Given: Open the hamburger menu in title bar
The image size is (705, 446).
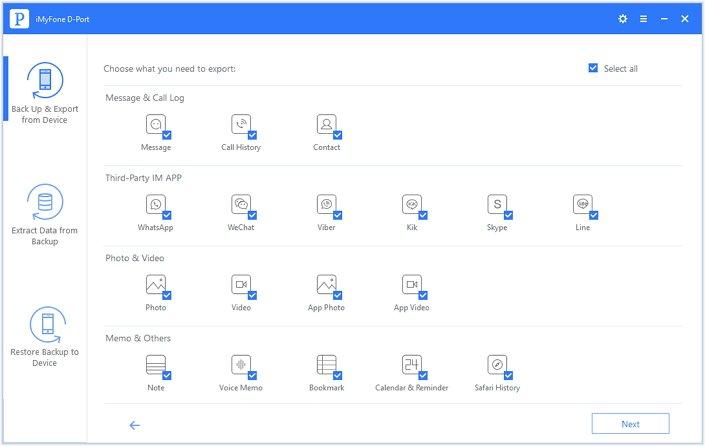Looking at the screenshot, I should [x=643, y=19].
